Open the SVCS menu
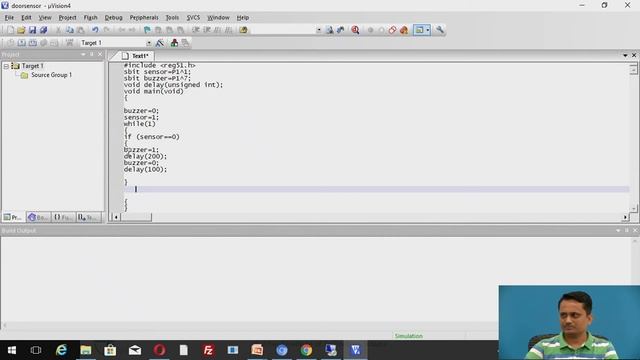Image resolution: width=640 pixels, height=360 pixels. pos(193,18)
